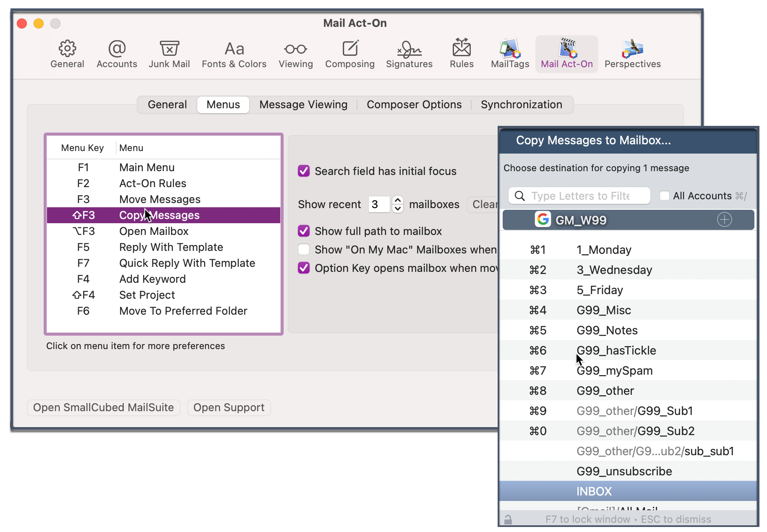Click the recent mailboxes number field
The height and width of the screenshot is (532, 767).
coord(379,204)
